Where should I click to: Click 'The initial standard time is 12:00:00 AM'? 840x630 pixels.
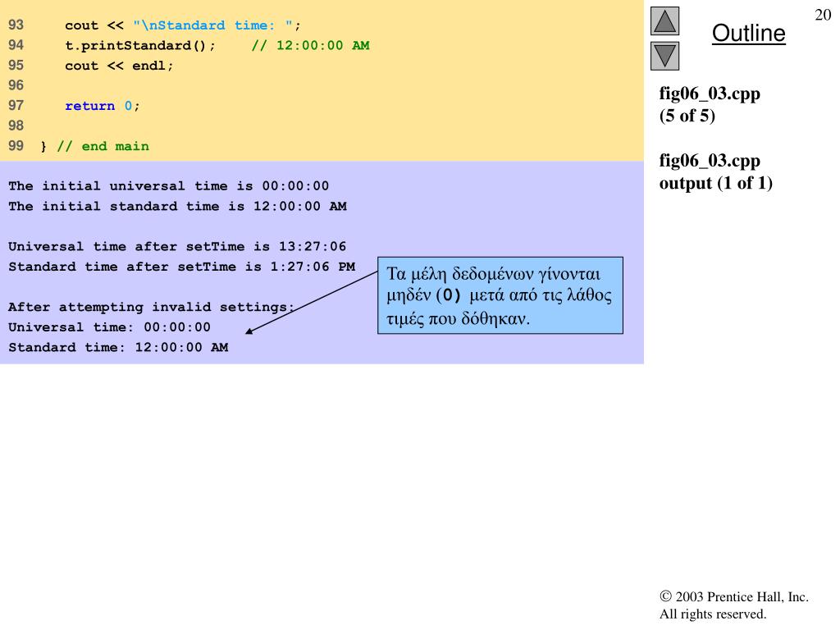pos(177,206)
